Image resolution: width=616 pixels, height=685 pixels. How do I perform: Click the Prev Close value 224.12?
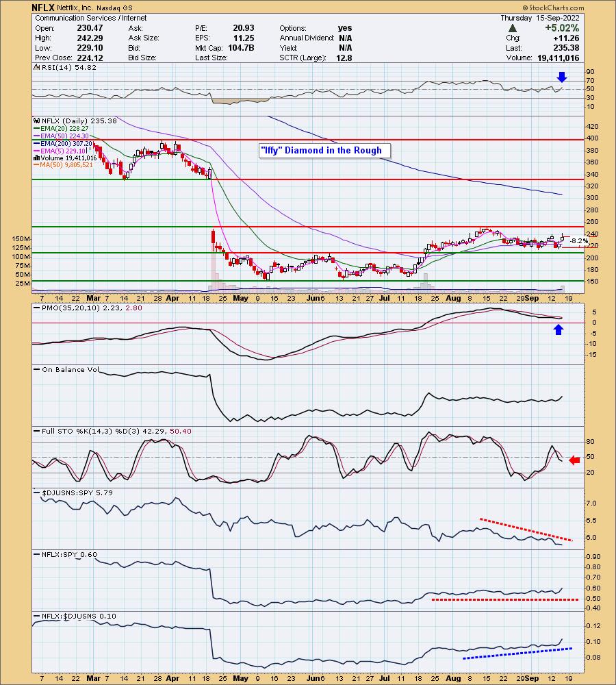pyautogui.click(x=90, y=58)
